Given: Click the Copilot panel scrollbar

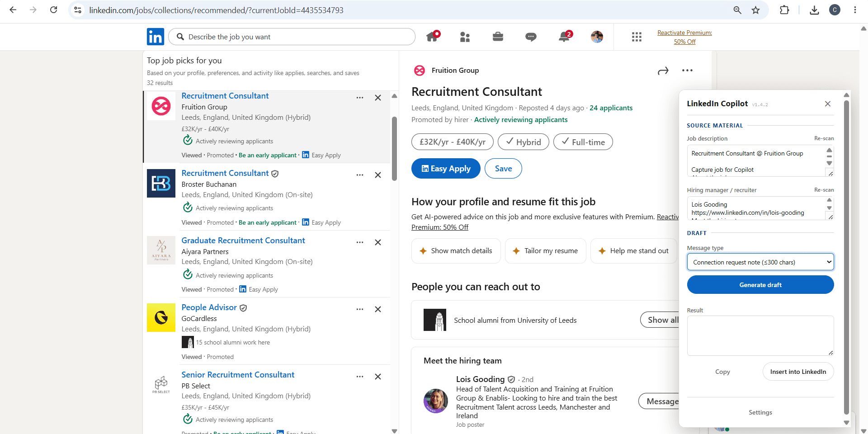Looking at the screenshot, I should coord(846,257).
